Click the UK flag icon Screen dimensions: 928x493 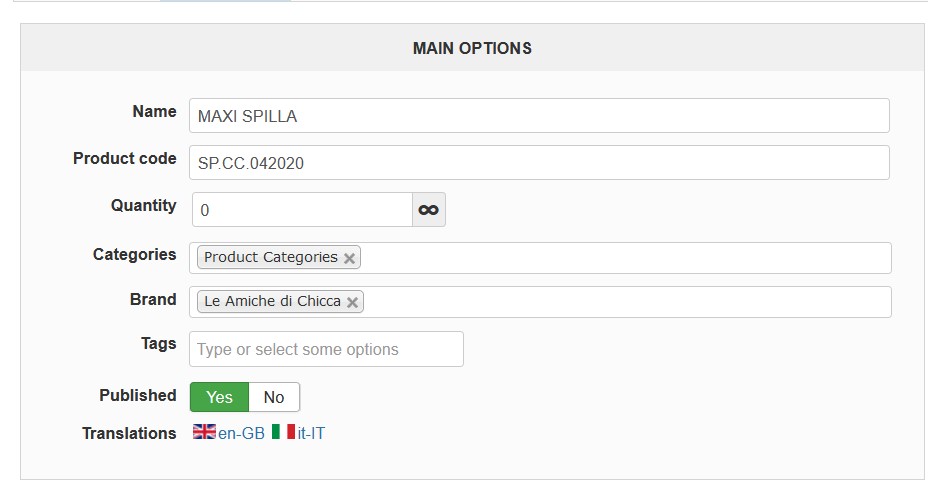[204, 433]
